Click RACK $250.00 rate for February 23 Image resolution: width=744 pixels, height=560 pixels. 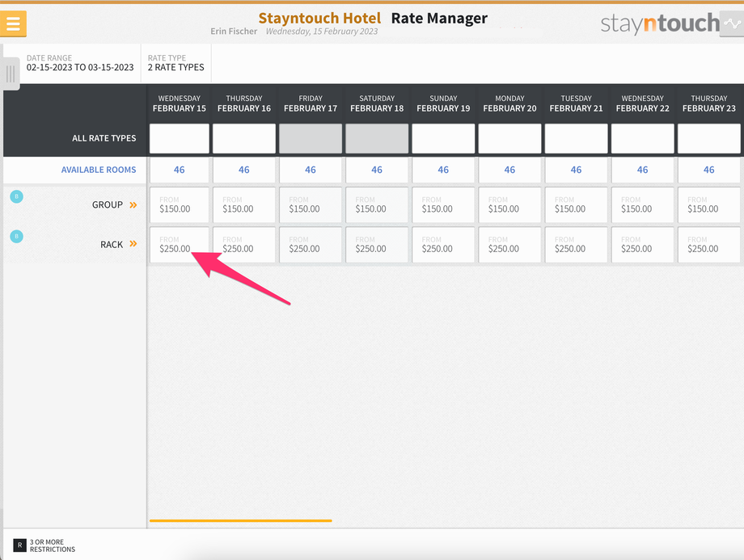[709, 245]
